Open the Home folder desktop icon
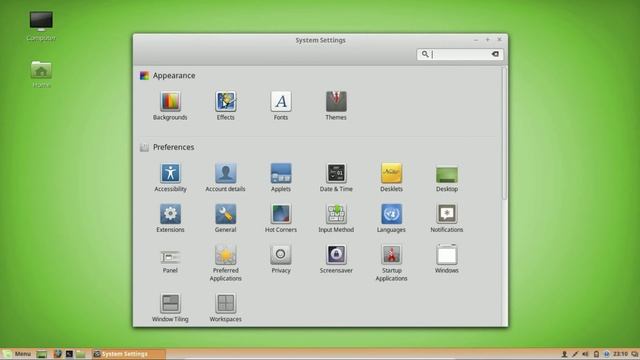 pyautogui.click(x=41, y=74)
